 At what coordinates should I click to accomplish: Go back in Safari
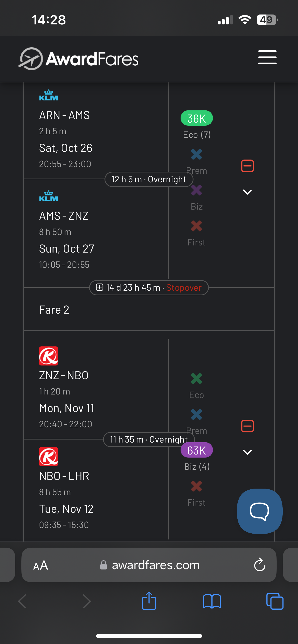pos(22,601)
